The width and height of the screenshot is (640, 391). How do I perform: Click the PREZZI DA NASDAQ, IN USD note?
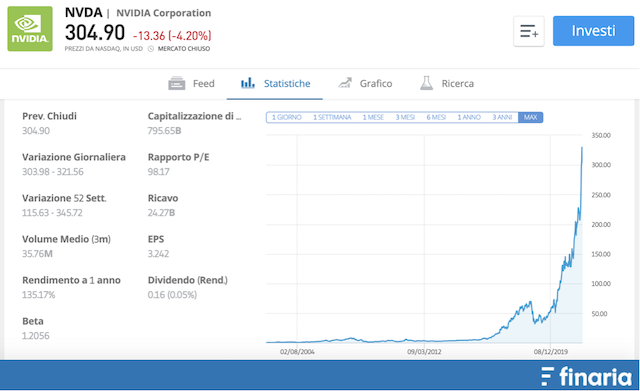104,49
